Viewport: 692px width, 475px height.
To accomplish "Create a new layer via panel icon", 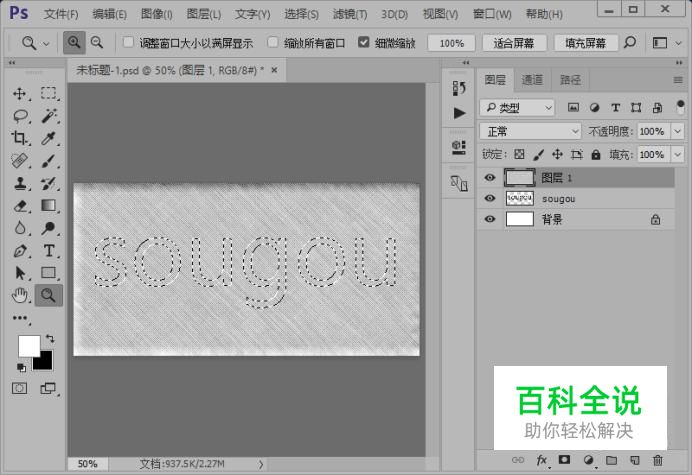I will (634, 460).
